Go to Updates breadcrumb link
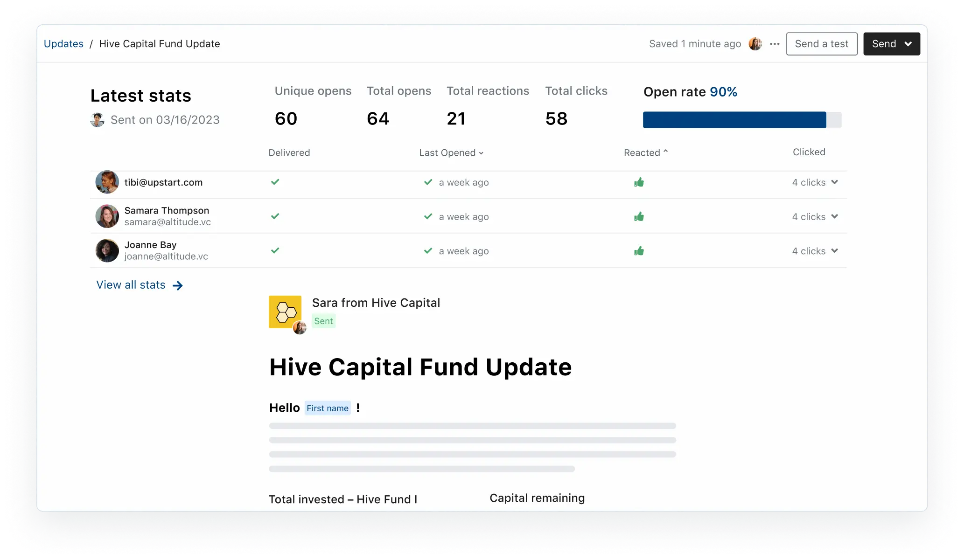Image resolution: width=964 pixels, height=560 pixels. (x=63, y=44)
